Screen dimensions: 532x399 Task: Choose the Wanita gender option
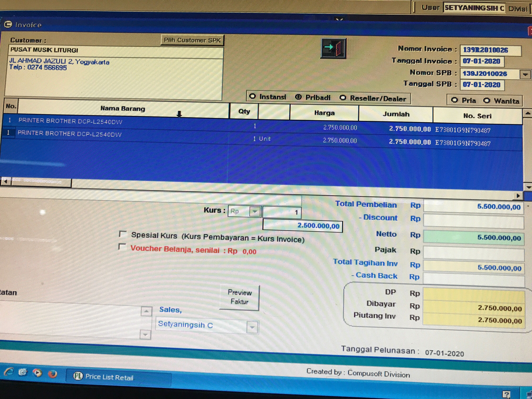pos(486,100)
